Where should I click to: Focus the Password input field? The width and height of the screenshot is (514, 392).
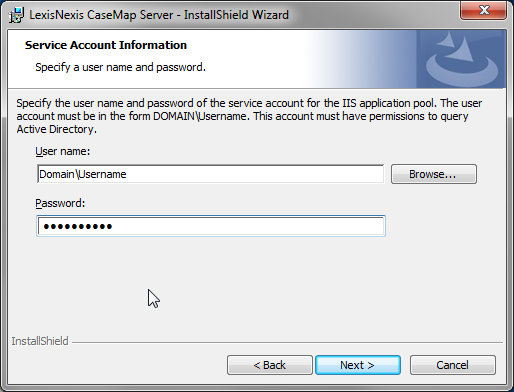pos(211,226)
